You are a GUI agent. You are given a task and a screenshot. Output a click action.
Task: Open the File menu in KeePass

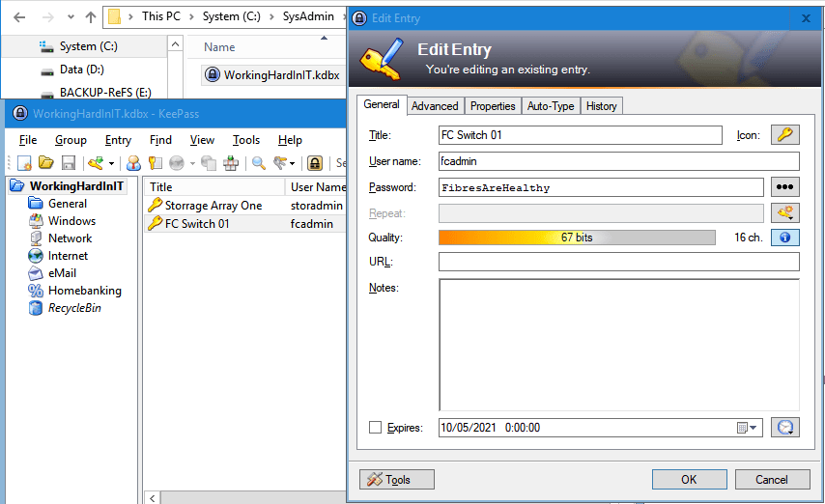click(x=28, y=140)
